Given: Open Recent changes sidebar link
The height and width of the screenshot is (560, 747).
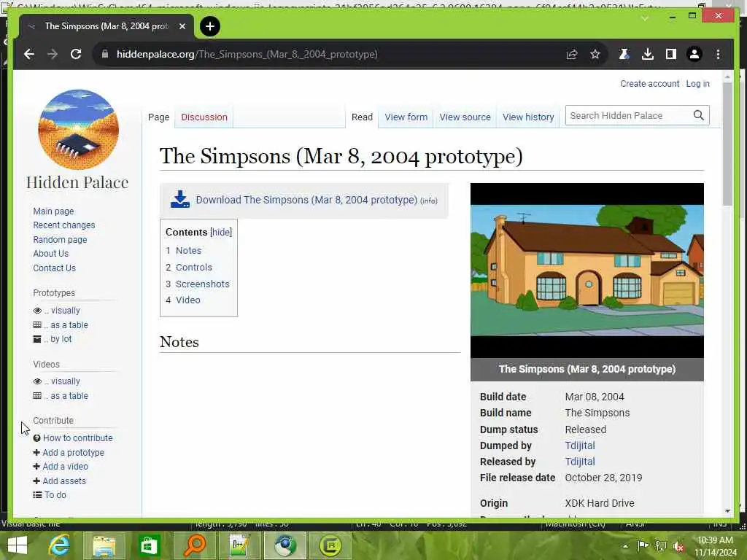Looking at the screenshot, I should 64,225.
